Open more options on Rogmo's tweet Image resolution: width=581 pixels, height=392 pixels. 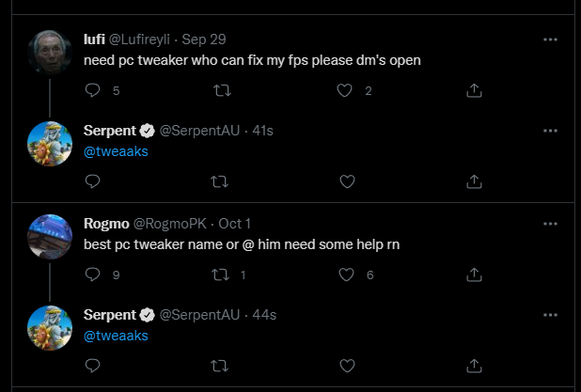[x=550, y=223]
